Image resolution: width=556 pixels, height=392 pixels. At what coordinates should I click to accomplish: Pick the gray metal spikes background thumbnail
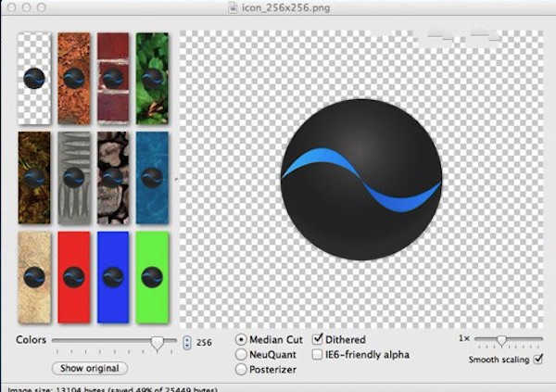coord(74,178)
